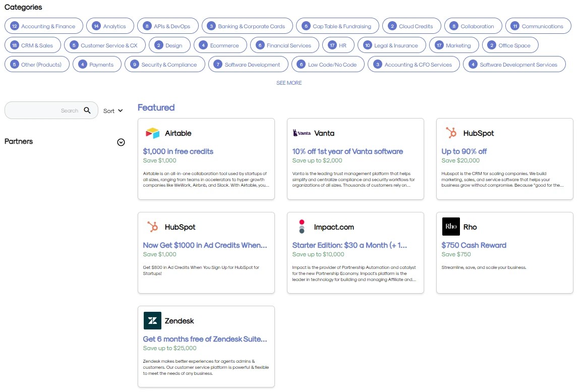Open the Up to 90% off offer
This screenshot has width=585, height=392.
click(464, 151)
